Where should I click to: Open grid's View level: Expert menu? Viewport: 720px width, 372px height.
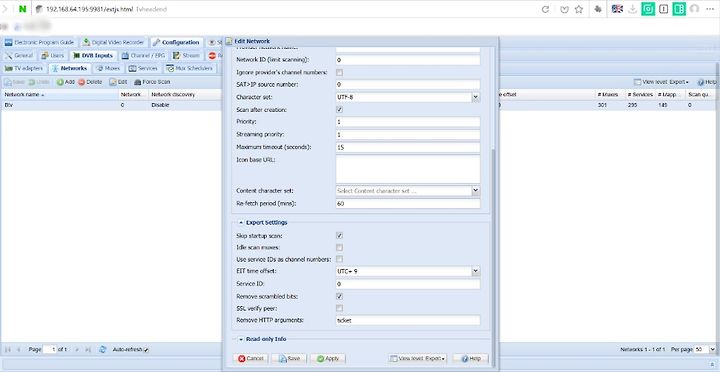(661, 82)
